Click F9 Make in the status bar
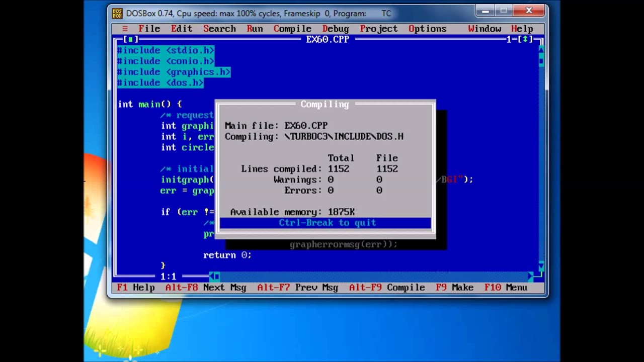 [x=455, y=288]
